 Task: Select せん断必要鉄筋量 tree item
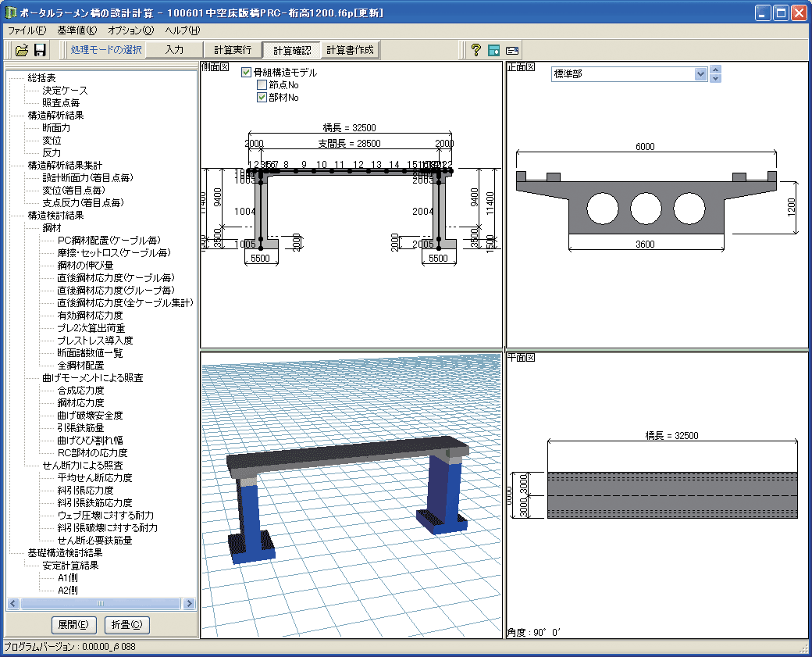(94, 540)
